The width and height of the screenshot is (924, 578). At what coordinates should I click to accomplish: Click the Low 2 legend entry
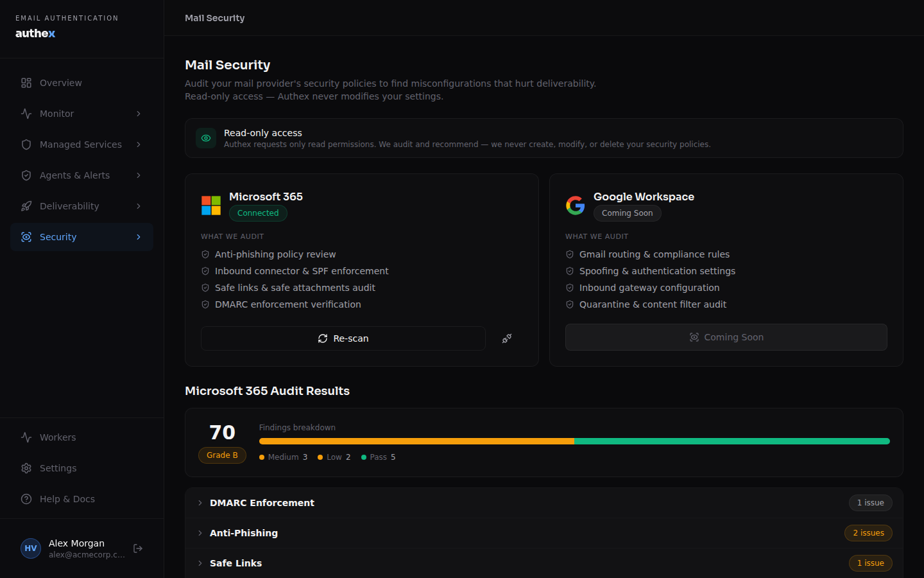coord(334,457)
